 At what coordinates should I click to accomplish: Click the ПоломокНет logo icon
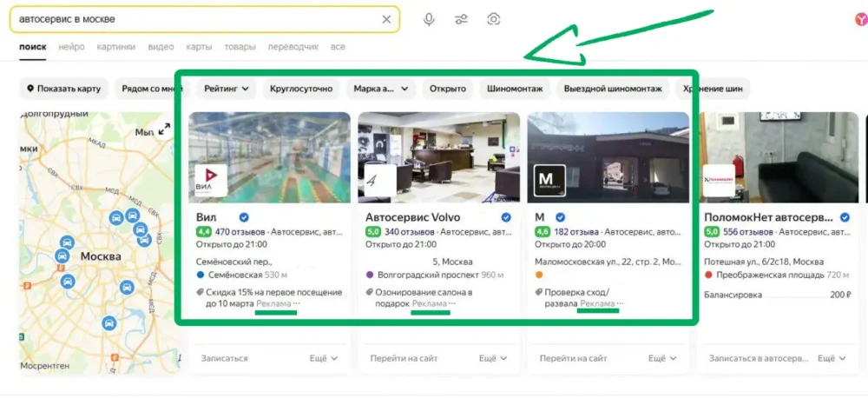click(x=719, y=180)
